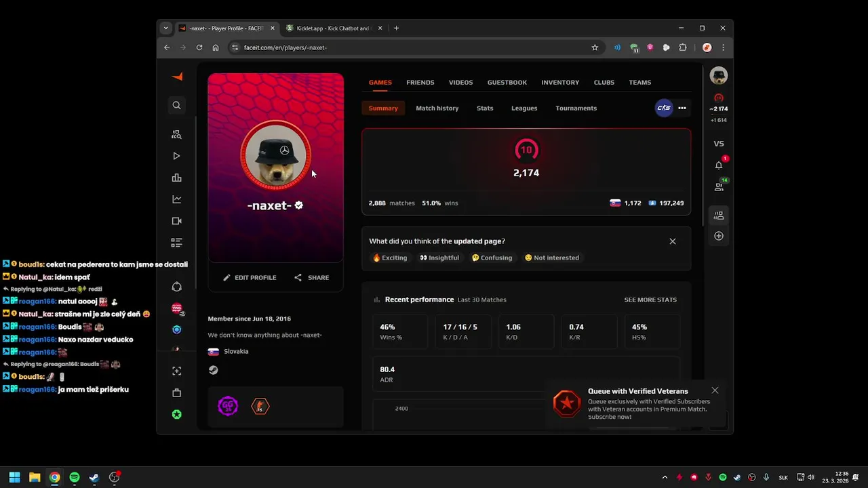
Task: Go to browser home page icon
Action: click(216, 47)
